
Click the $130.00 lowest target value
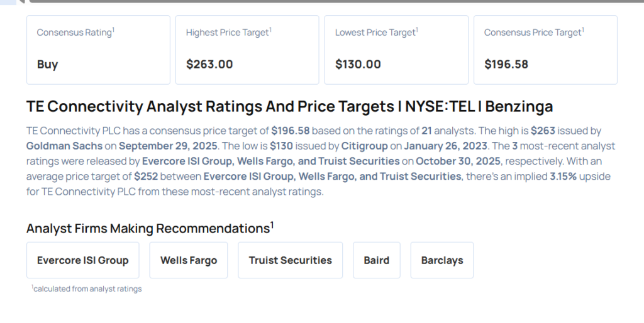pyautogui.click(x=358, y=64)
